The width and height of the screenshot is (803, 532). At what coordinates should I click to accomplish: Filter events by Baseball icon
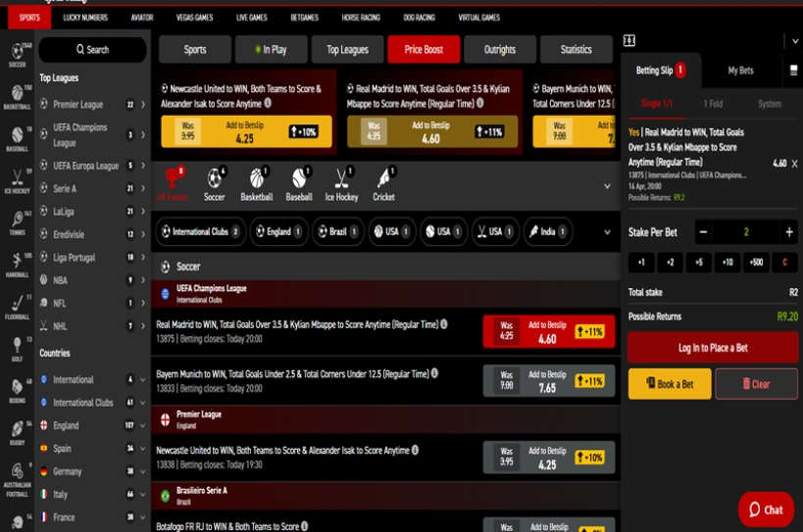(299, 184)
